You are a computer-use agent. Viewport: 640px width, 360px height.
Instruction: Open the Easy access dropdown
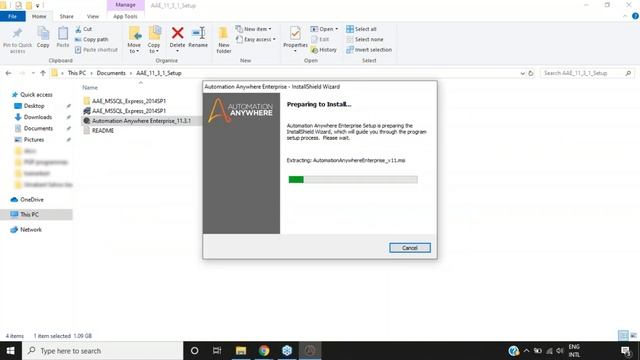256,39
